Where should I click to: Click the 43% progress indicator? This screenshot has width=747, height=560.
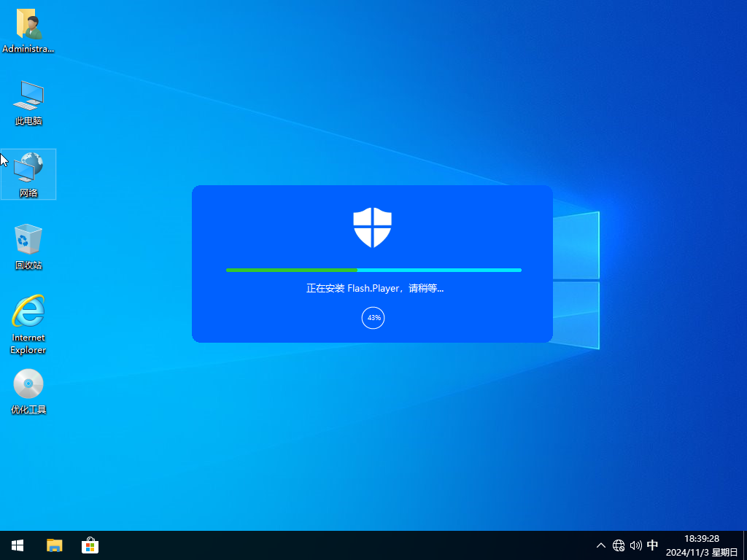pyautogui.click(x=373, y=317)
